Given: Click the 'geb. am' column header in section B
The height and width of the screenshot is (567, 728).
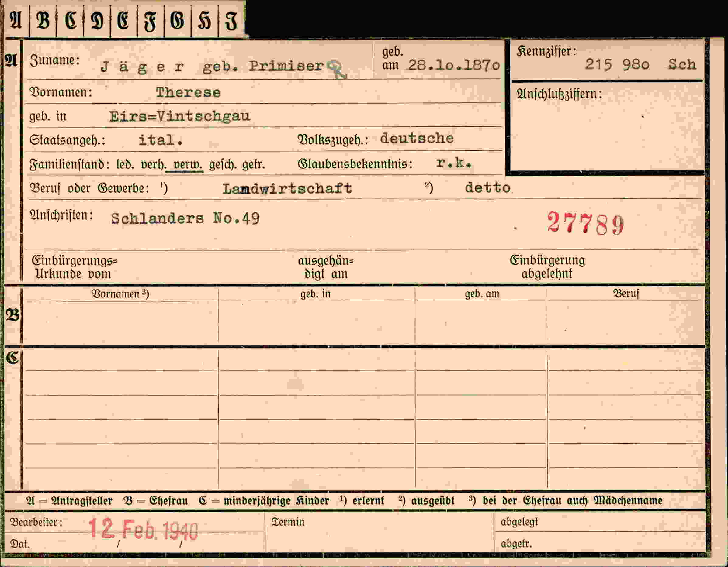Looking at the screenshot, I should [482, 294].
